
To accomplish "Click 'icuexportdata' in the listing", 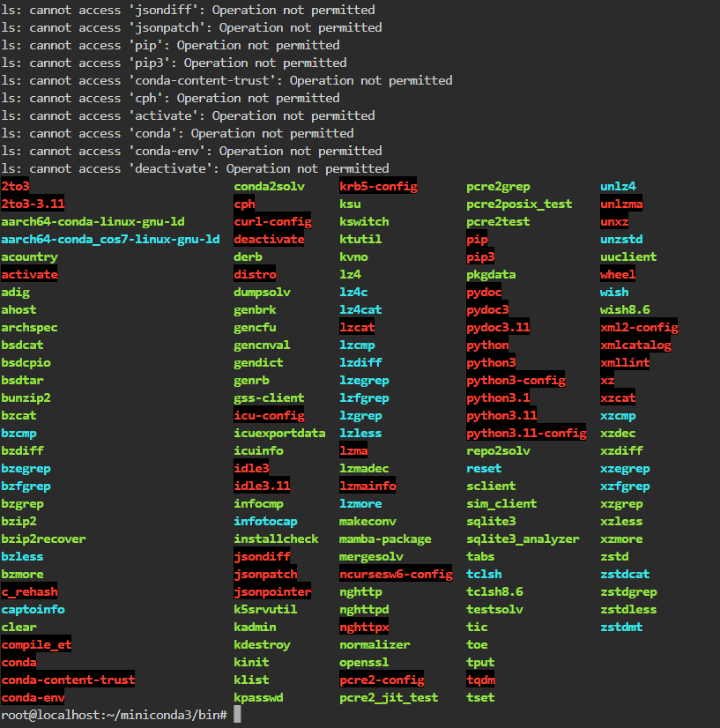I will tap(279, 433).
